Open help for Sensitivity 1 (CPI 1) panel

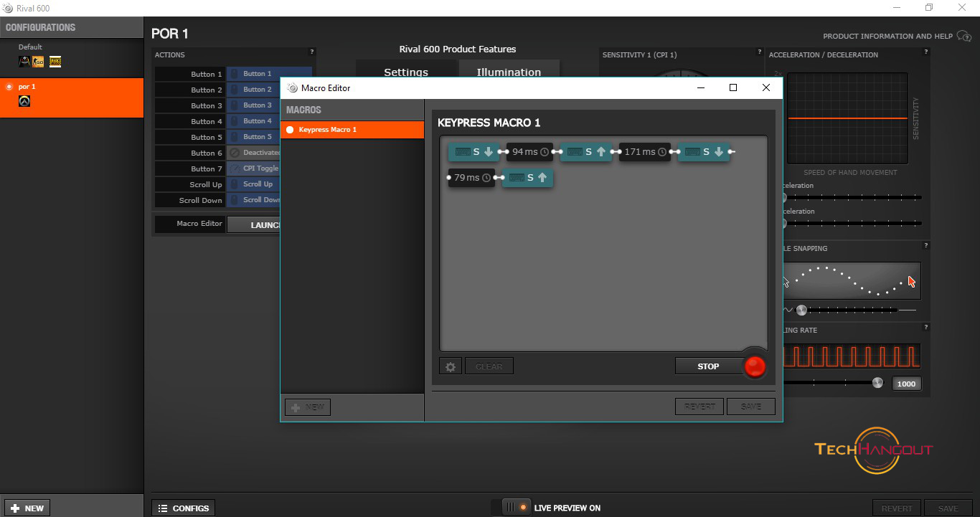pos(760,52)
